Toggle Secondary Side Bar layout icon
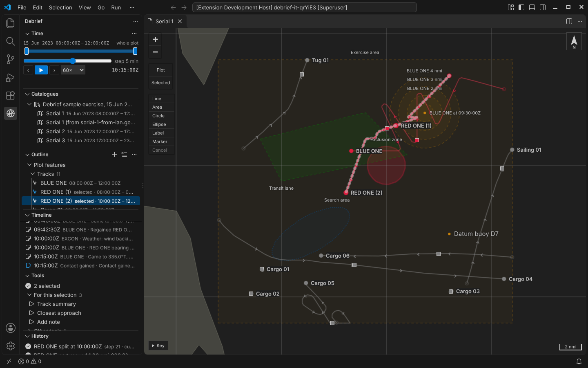The height and width of the screenshot is (368, 588). 543,7
